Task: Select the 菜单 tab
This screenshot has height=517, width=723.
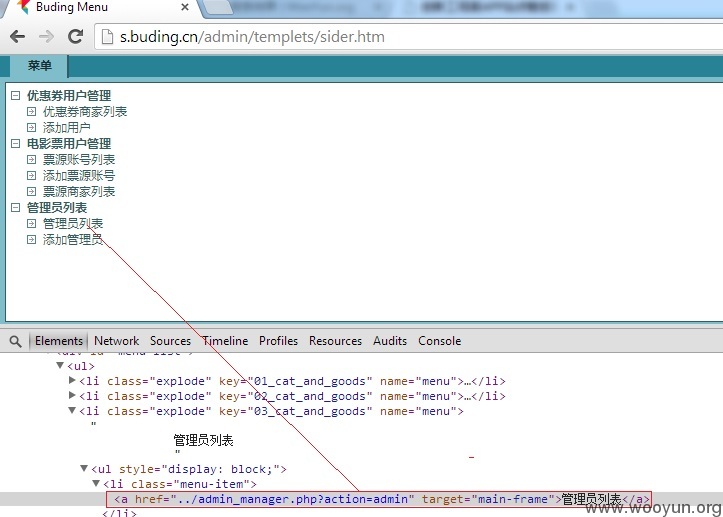Action: [39, 65]
